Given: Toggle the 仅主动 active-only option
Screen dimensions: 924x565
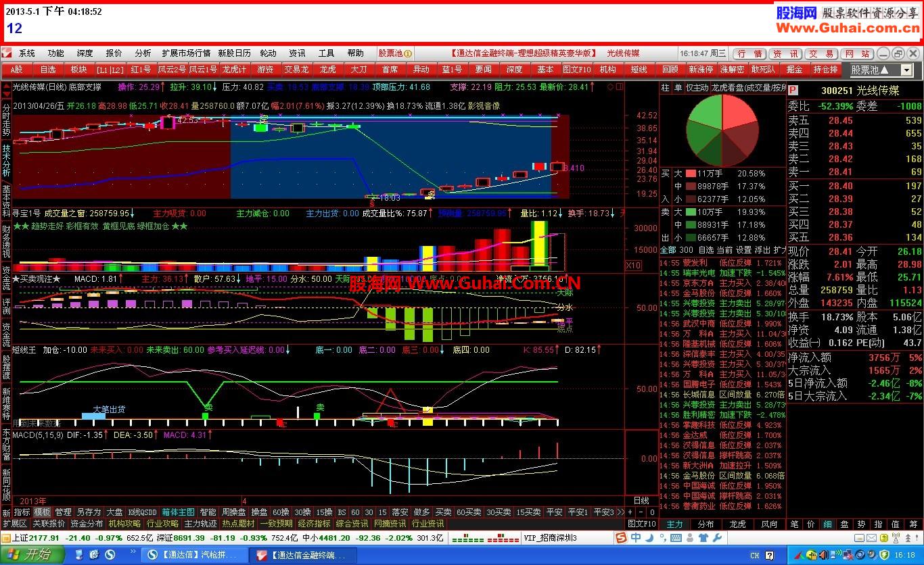Looking at the screenshot, I should [x=697, y=87].
